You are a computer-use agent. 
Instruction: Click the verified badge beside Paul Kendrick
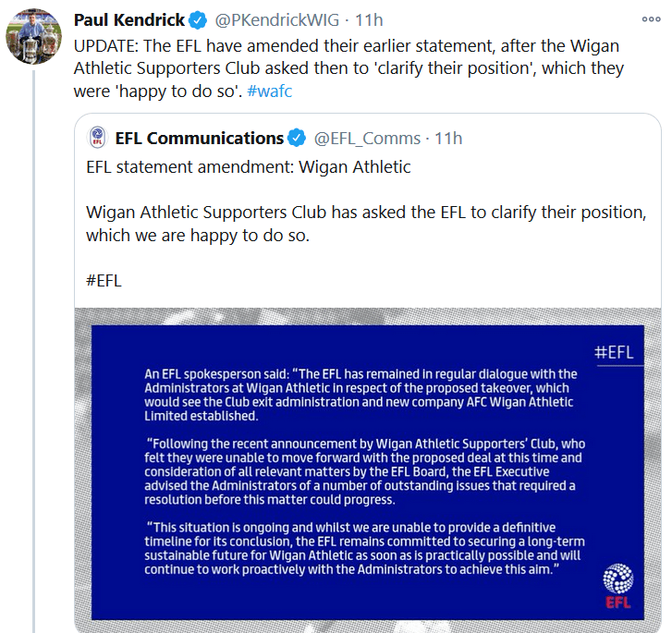coord(198,20)
